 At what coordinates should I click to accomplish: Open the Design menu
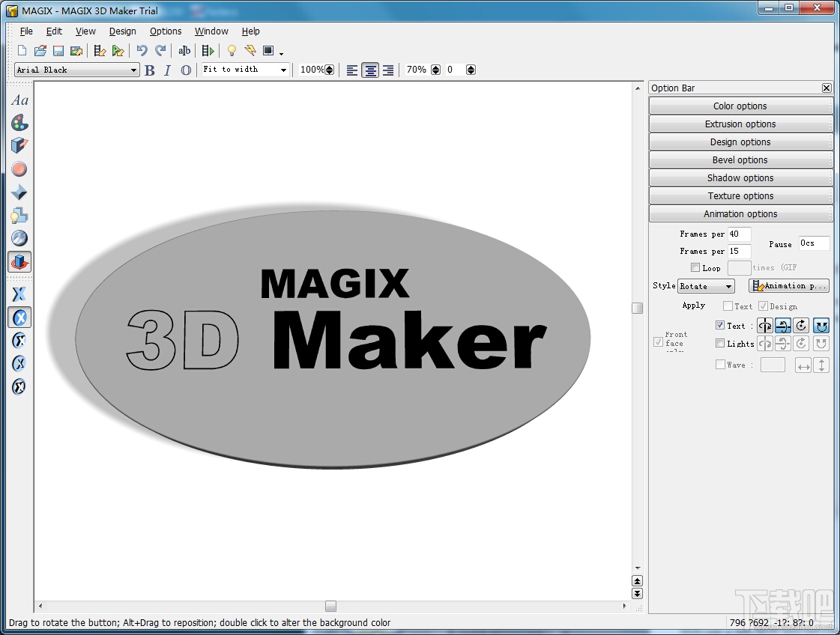[x=122, y=31]
